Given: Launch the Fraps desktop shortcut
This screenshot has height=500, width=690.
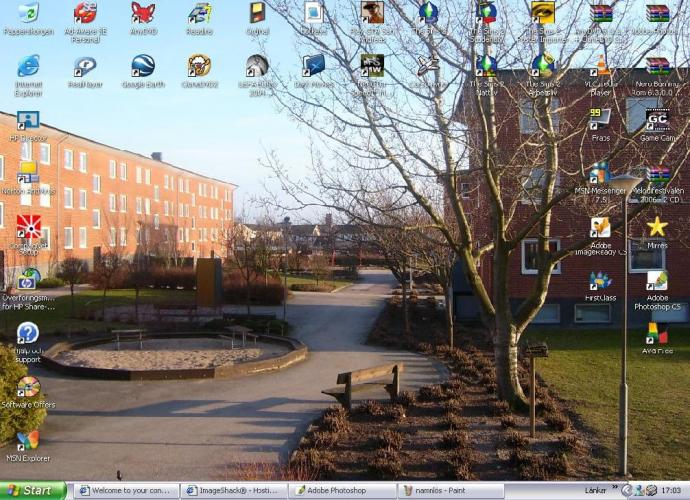Looking at the screenshot, I should click(600, 120).
